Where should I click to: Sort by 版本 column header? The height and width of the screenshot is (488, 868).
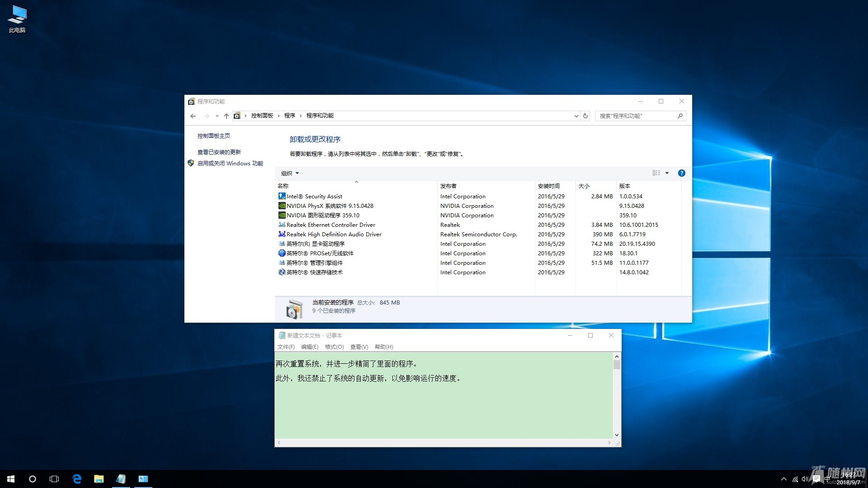649,186
